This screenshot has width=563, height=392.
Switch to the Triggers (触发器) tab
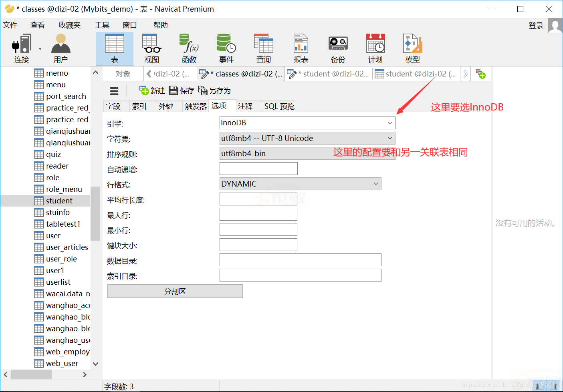(196, 106)
